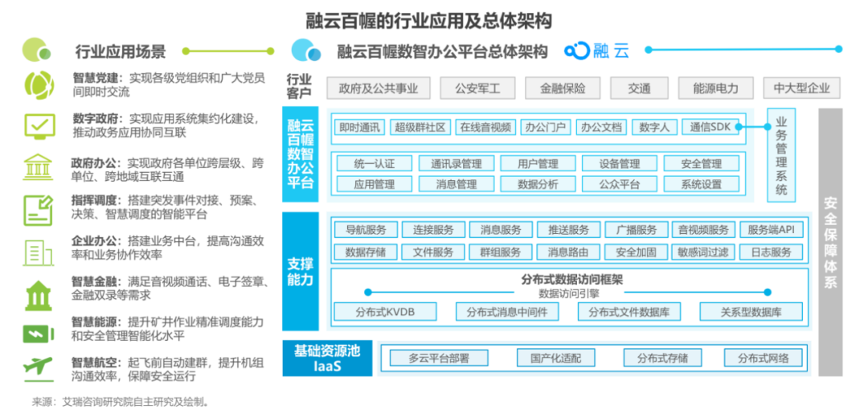Screen dimensions: 868x410
Task: Click the 服务端API box
Action: pyautogui.click(x=771, y=230)
